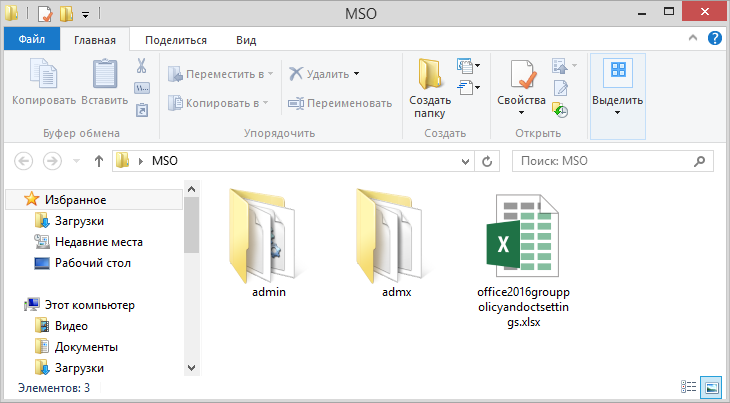The height and width of the screenshot is (403, 730).
Task: Click the Поиск: MSO search box
Action: click(x=613, y=161)
